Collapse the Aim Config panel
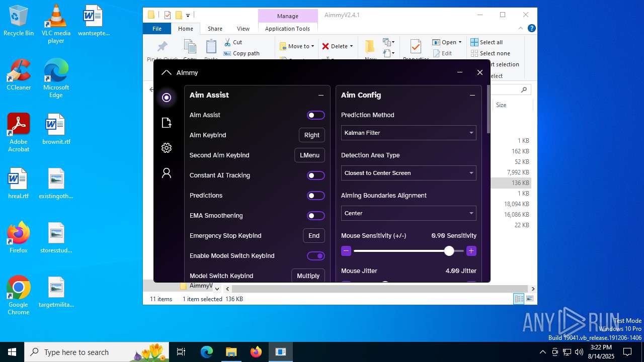 click(472, 95)
